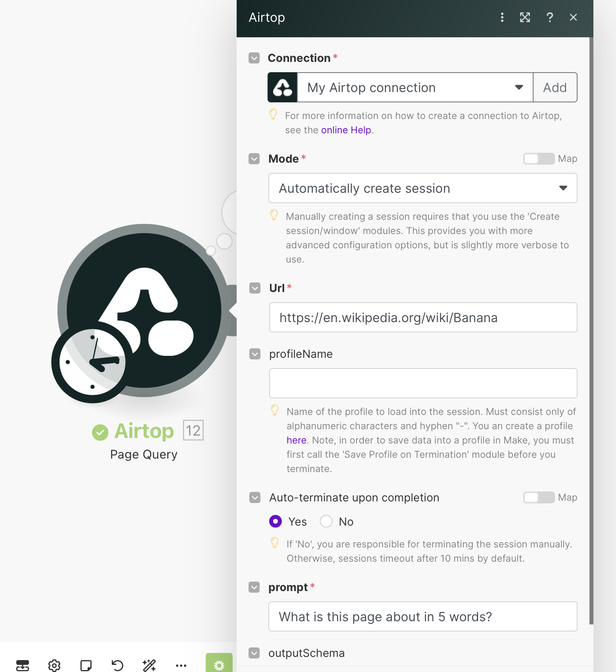Toggle Map switch for Auto-terminate upon completion
The height and width of the screenshot is (672, 616).
click(539, 497)
